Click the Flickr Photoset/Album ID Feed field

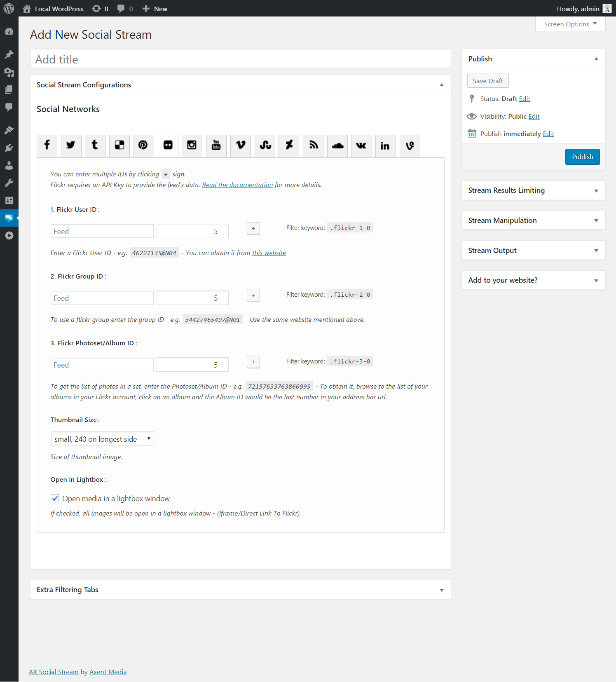tap(102, 365)
